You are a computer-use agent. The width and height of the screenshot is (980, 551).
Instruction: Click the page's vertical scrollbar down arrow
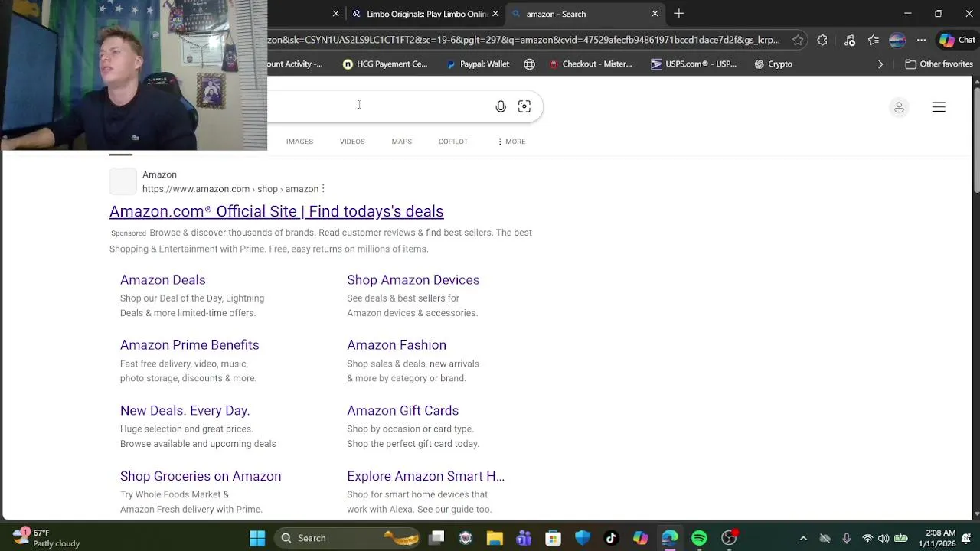point(976,515)
